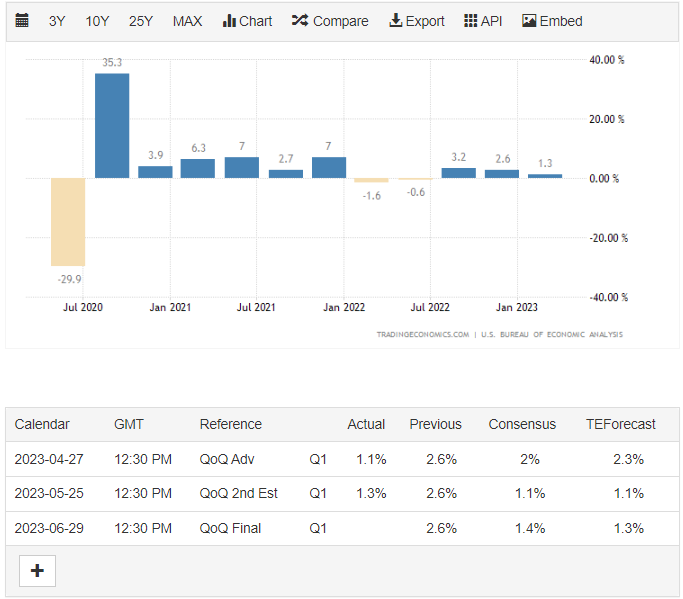Click the QoQ Adv reference text
The height and width of the screenshot is (599, 683).
[230, 459]
